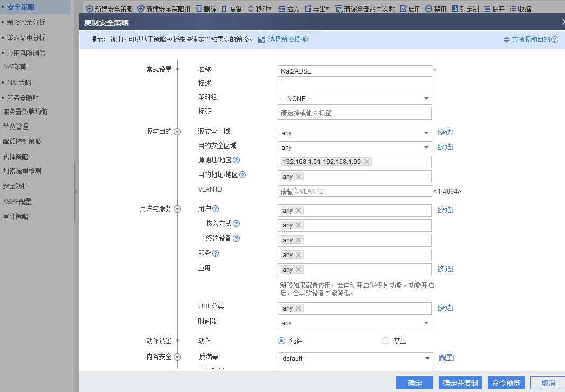Click the 启用 enable icon in toolbar
This screenshot has width=565, height=392.
coord(403,8)
